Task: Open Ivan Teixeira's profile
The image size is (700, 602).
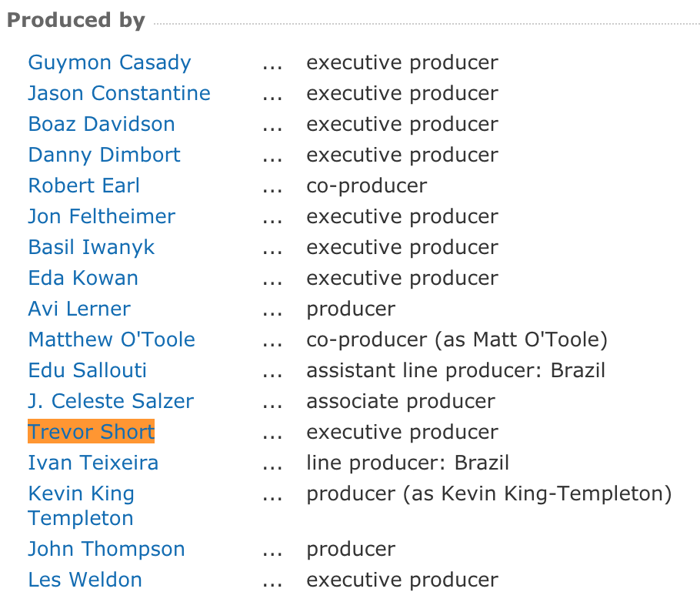Action: (x=93, y=463)
